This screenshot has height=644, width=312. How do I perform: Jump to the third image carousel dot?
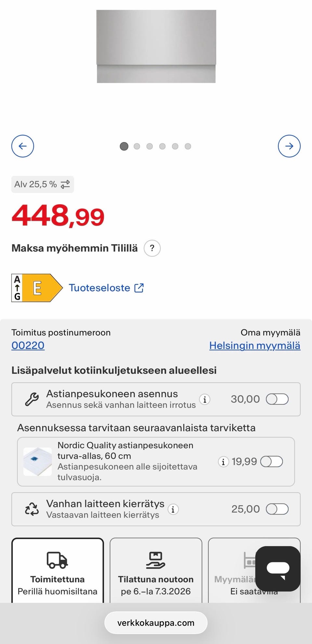click(149, 146)
